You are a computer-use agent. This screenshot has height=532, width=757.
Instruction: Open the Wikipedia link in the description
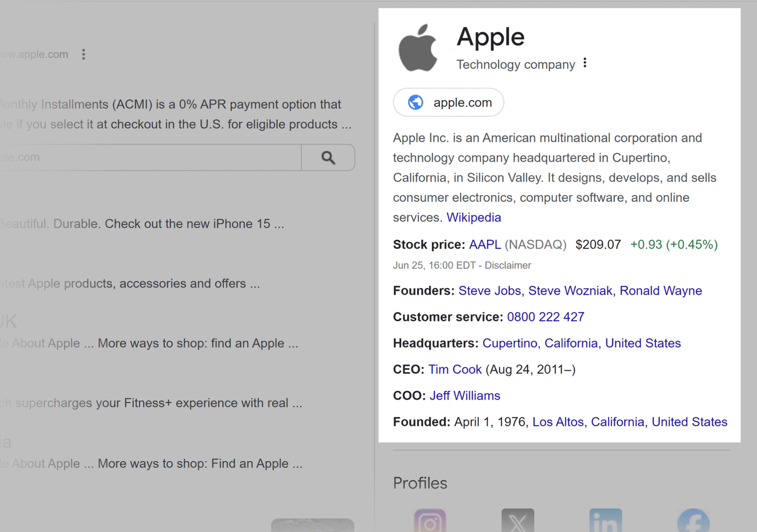(x=474, y=218)
